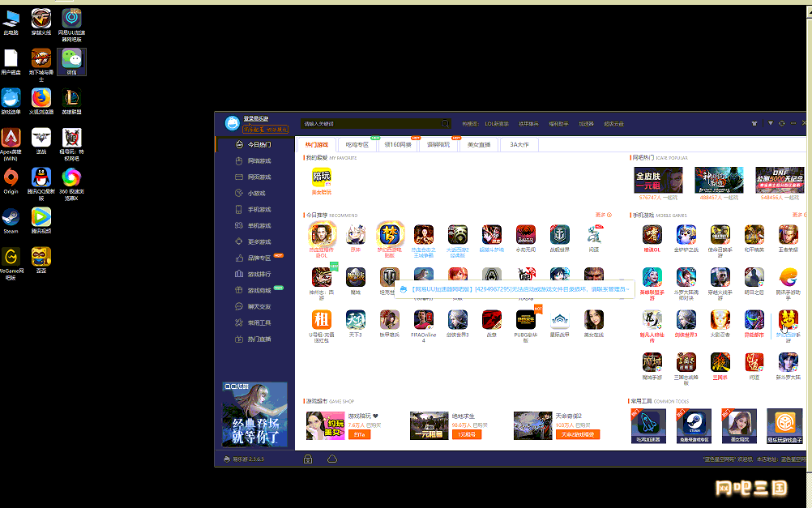Open the LOL新赛季 hot search link
The width and height of the screenshot is (812, 508).
click(x=497, y=124)
